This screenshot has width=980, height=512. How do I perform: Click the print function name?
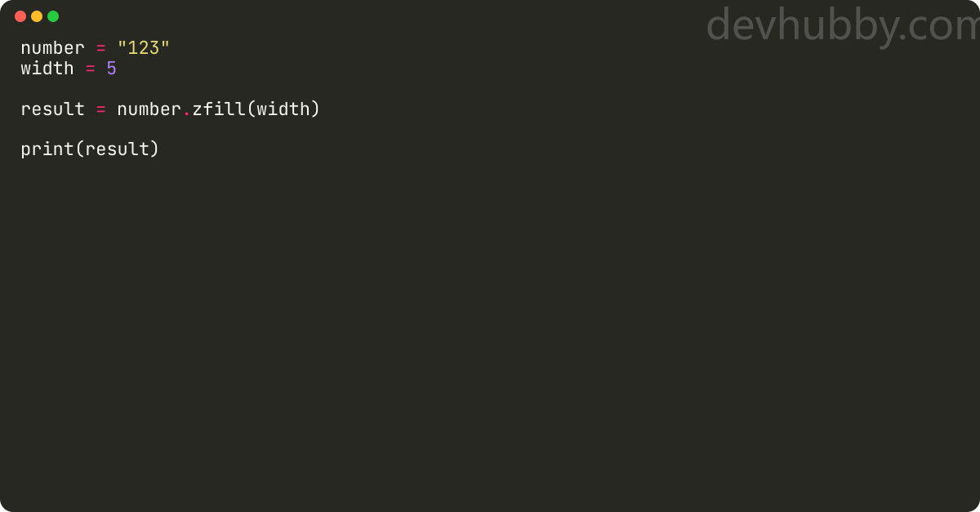(x=47, y=149)
